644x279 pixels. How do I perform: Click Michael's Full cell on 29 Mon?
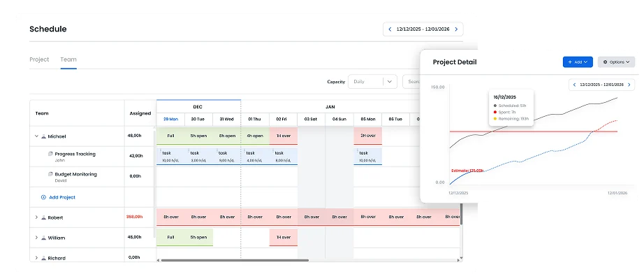click(x=170, y=136)
